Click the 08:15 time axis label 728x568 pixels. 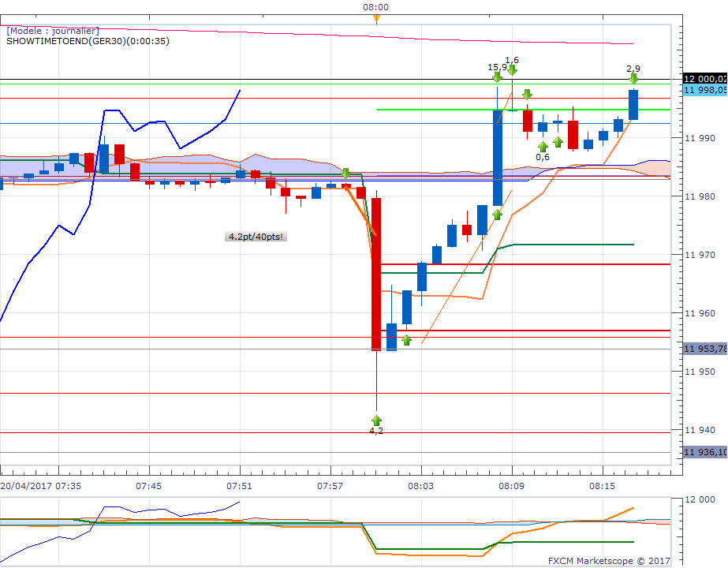pos(602,486)
